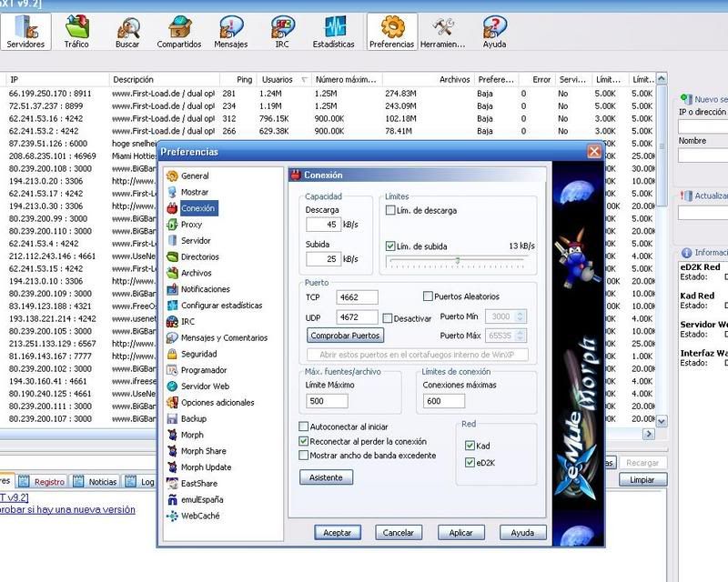Uncheck the eD2K network checkbox

[470, 462]
